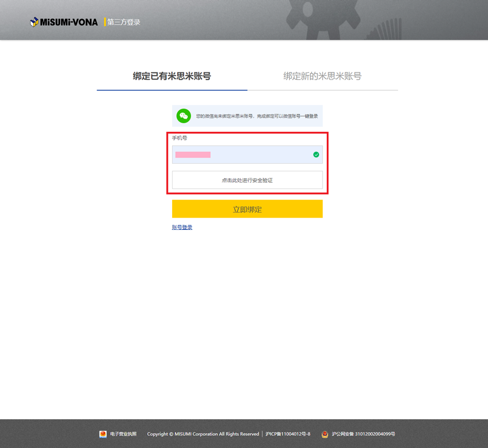Click the green checkmark in phone field
Image resolution: width=488 pixels, height=448 pixels.
316,154
